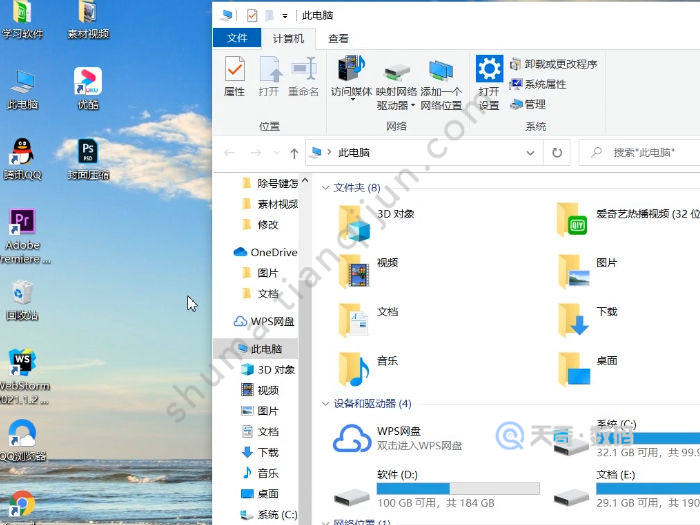Viewport: 700px width, 525px height.
Task: Click the properties checkmark in title bar
Action: click(x=251, y=16)
